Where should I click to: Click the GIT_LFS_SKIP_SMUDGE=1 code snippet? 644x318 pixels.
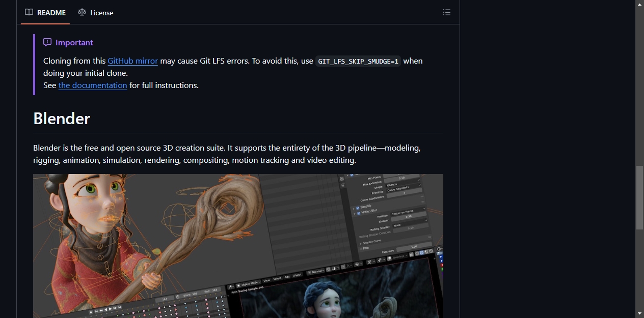pos(358,61)
